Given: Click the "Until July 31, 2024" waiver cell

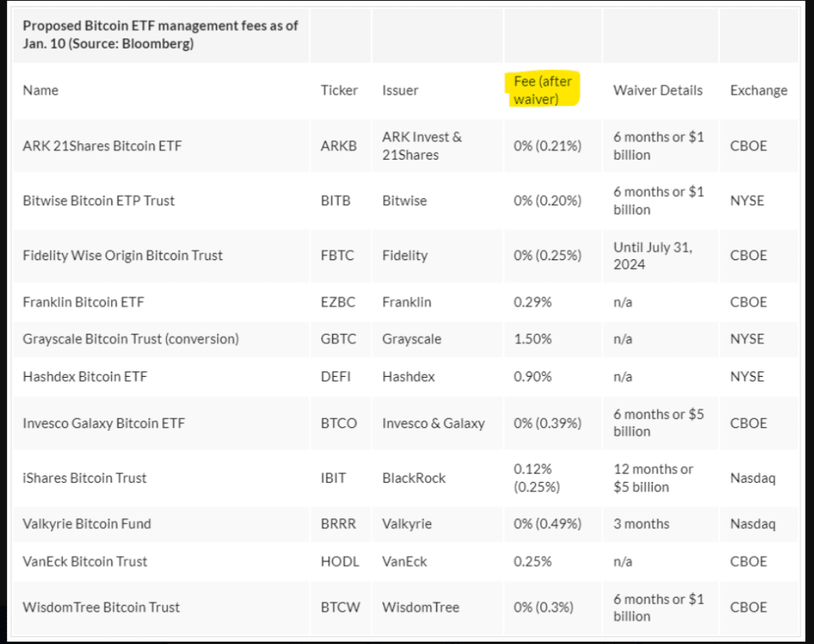Looking at the screenshot, I should [653, 255].
